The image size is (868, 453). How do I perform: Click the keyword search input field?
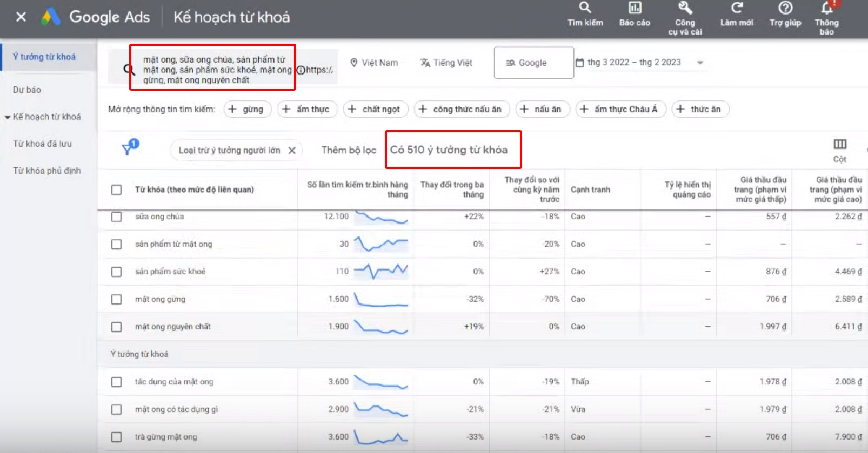[x=216, y=70]
